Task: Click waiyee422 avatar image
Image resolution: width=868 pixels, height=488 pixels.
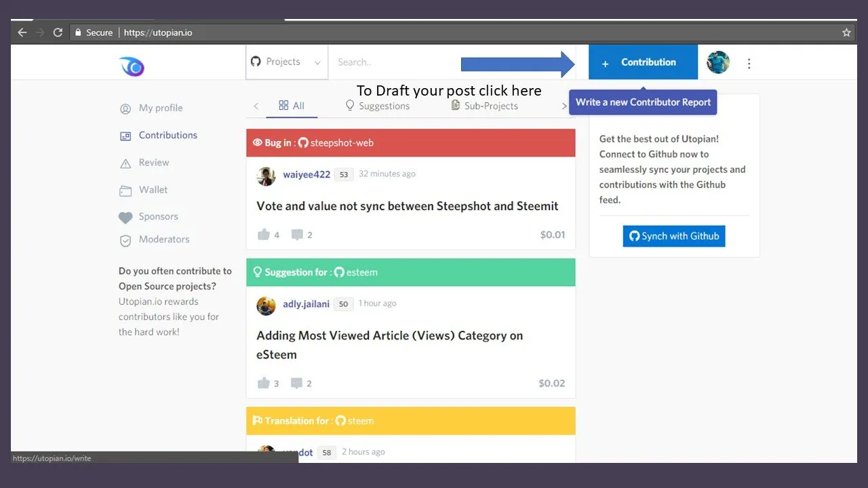Action: tap(266, 176)
